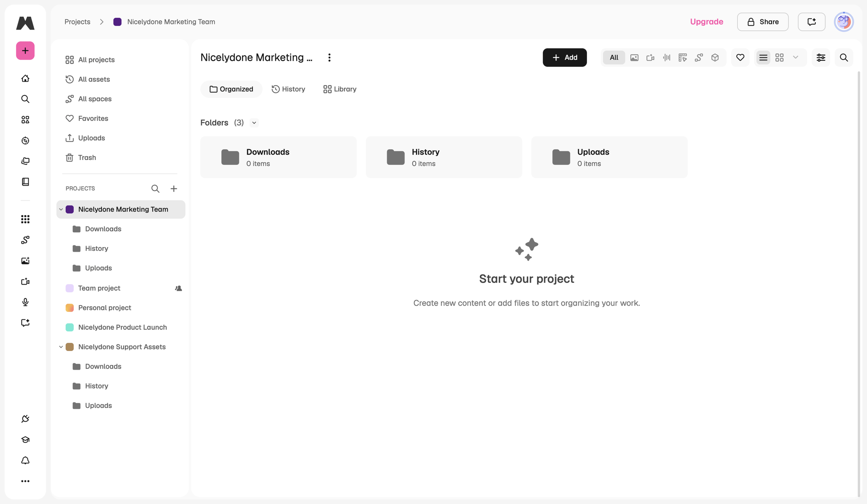This screenshot has width=867, height=504.
Task: Filter assets by images only
Action: pyautogui.click(x=634, y=57)
